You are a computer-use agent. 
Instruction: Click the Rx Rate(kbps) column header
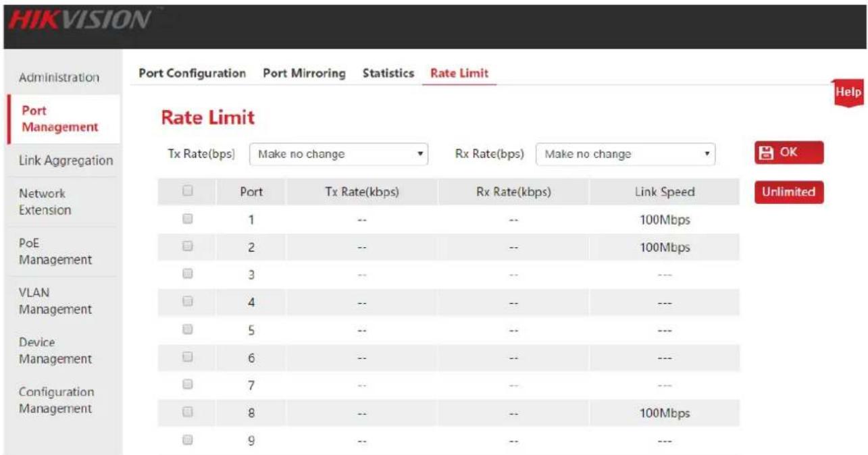(513, 192)
